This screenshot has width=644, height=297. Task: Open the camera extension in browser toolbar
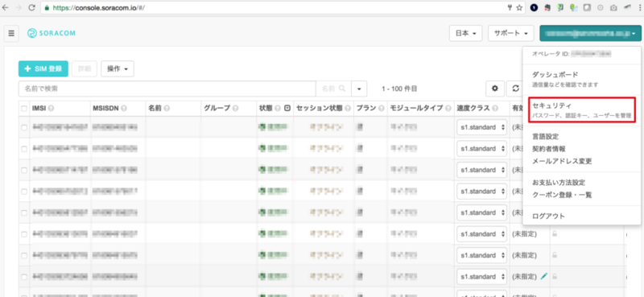613,7
